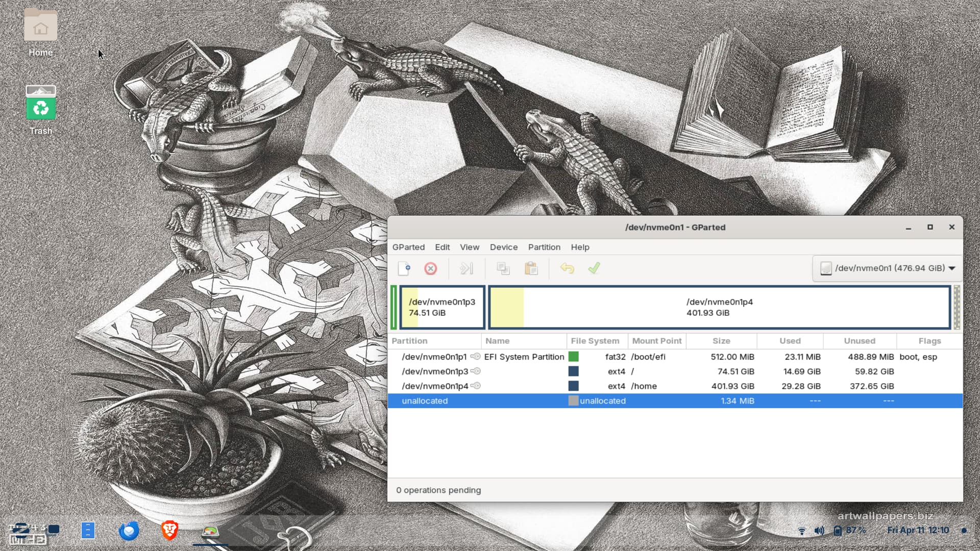Click the notification dot in the tray
Screen dimensions: 980x551
coord(964,531)
